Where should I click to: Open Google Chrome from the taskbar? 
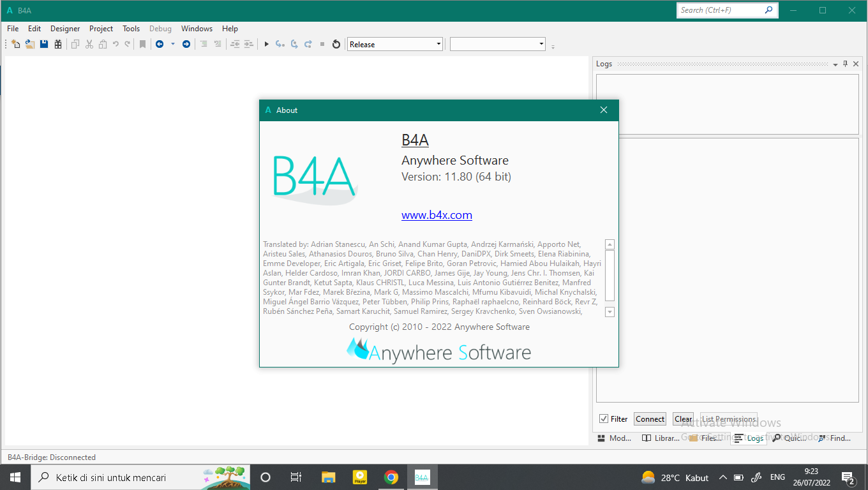tap(391, 477)
